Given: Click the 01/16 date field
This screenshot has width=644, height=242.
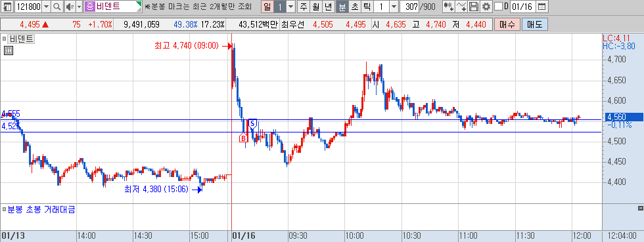Looking at the screenshot, I should [x=522, y=7].
